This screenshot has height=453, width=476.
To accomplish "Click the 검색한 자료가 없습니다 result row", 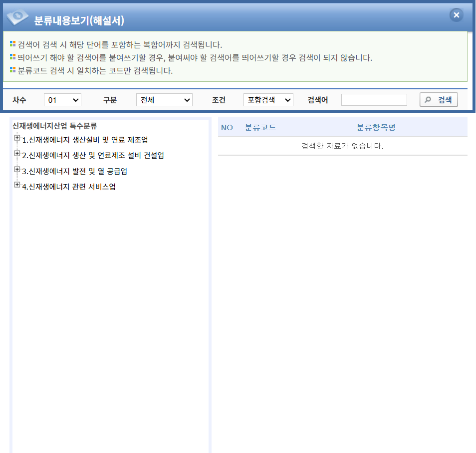I will [x=342, y=146].
